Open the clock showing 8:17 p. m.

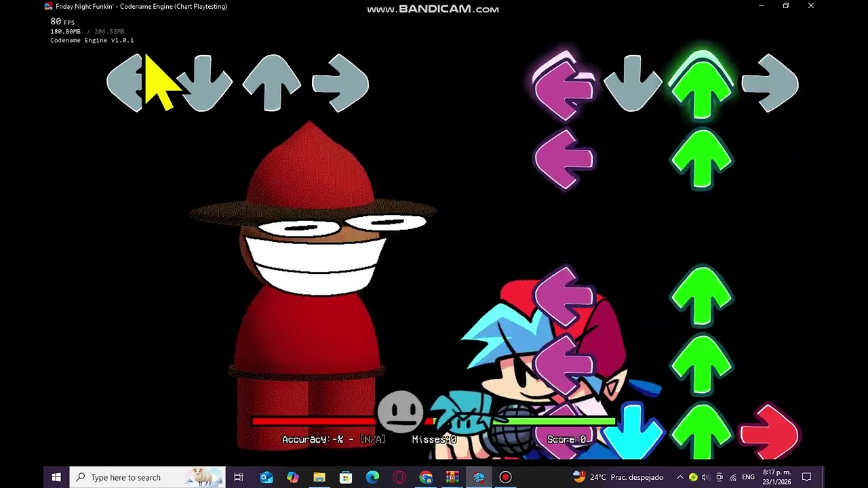[777, 477]
